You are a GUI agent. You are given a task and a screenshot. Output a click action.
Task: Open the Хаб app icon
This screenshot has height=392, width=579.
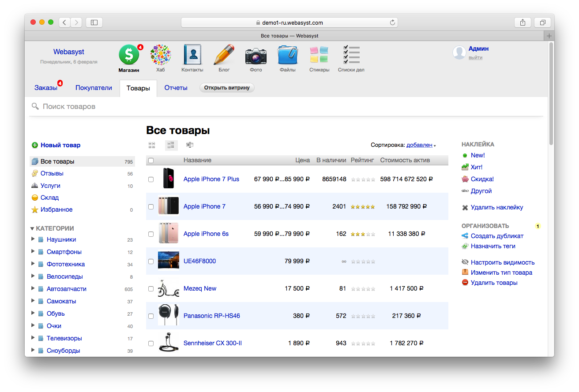pos(161,55)
